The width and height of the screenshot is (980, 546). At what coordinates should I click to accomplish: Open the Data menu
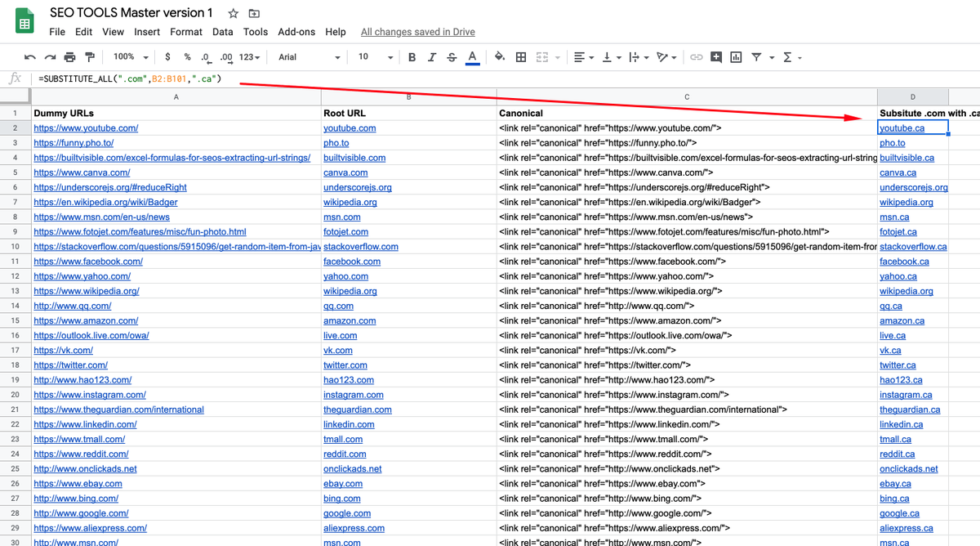(223, 32)
